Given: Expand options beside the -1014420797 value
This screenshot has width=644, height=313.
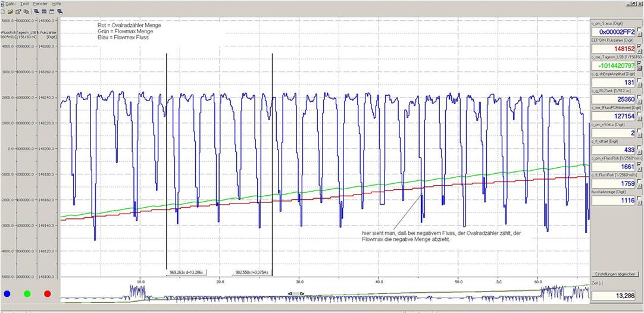Looking at the screenshot, I should point(639,69).
